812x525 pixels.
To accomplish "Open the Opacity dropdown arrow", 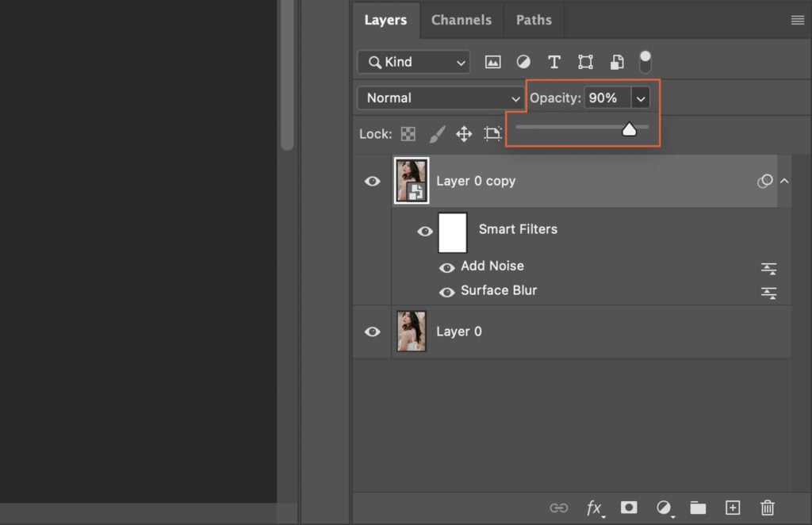I will (641, 98).
